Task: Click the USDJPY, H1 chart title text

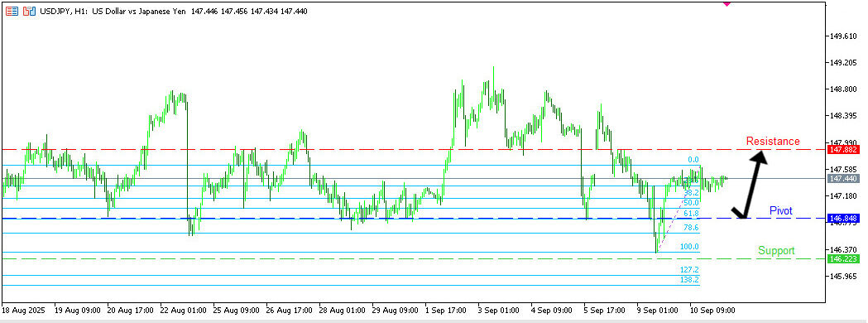Action: tap(173, 11)
